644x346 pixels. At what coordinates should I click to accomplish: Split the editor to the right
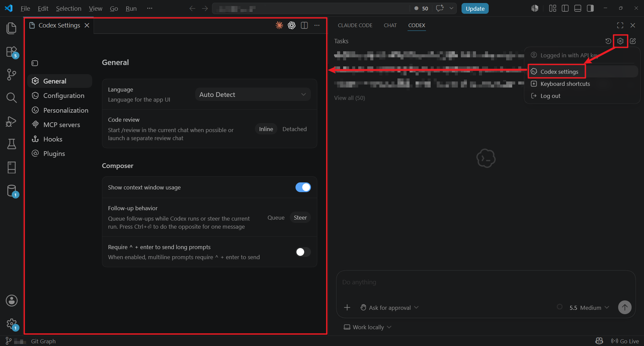[304, 25]
